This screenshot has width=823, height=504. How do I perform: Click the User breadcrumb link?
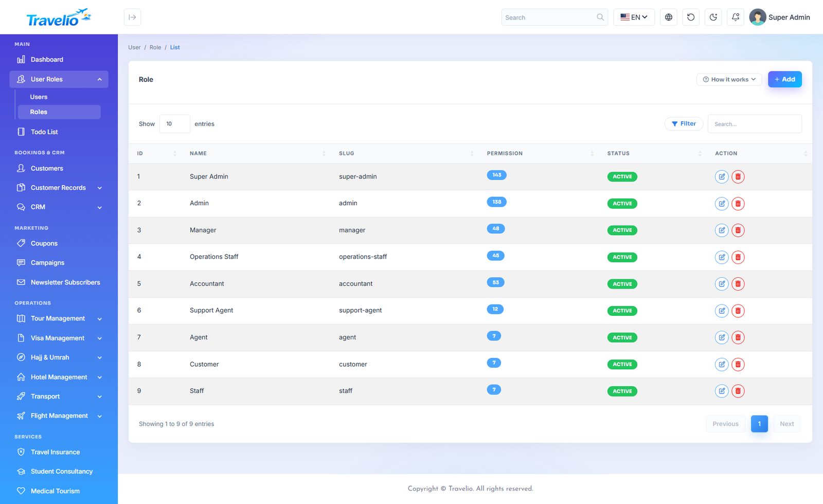point(134,47)
